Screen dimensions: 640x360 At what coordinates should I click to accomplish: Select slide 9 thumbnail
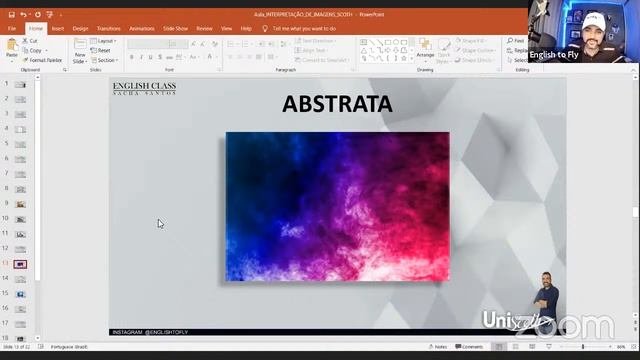pos(20,204)
